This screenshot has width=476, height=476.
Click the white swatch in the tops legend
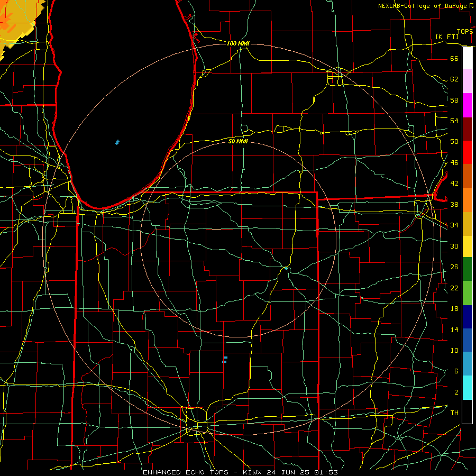point(467,58)
